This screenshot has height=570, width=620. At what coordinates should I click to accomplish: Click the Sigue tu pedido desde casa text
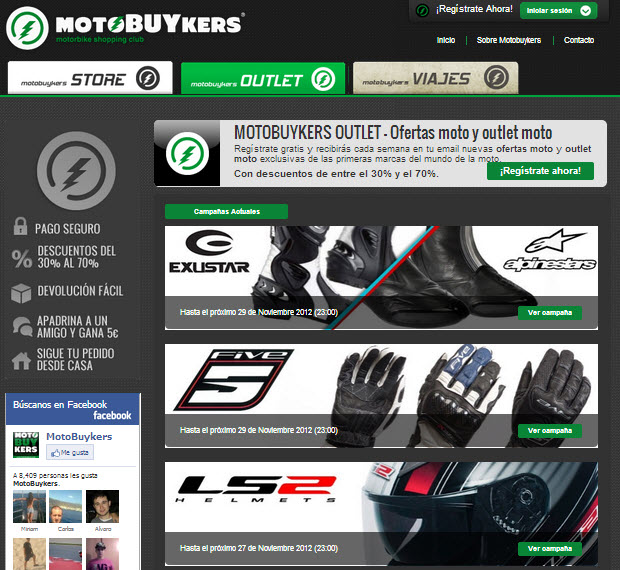[76, 359]
